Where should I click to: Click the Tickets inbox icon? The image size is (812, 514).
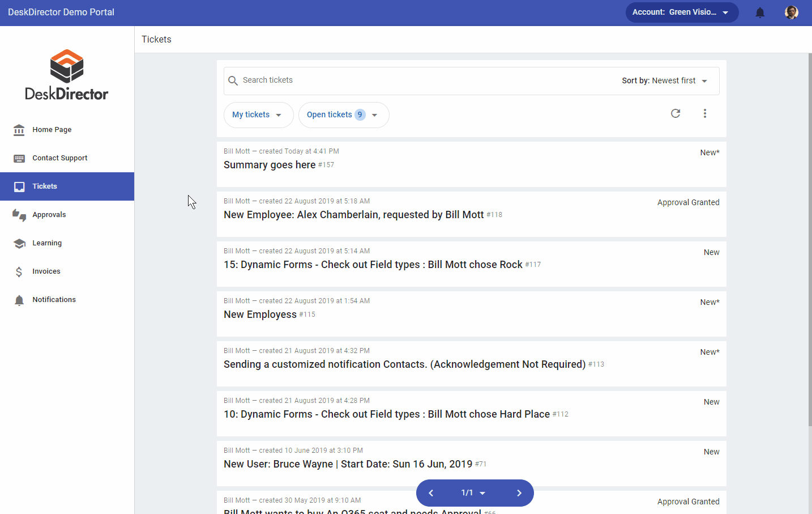click(x=19, y=186)
